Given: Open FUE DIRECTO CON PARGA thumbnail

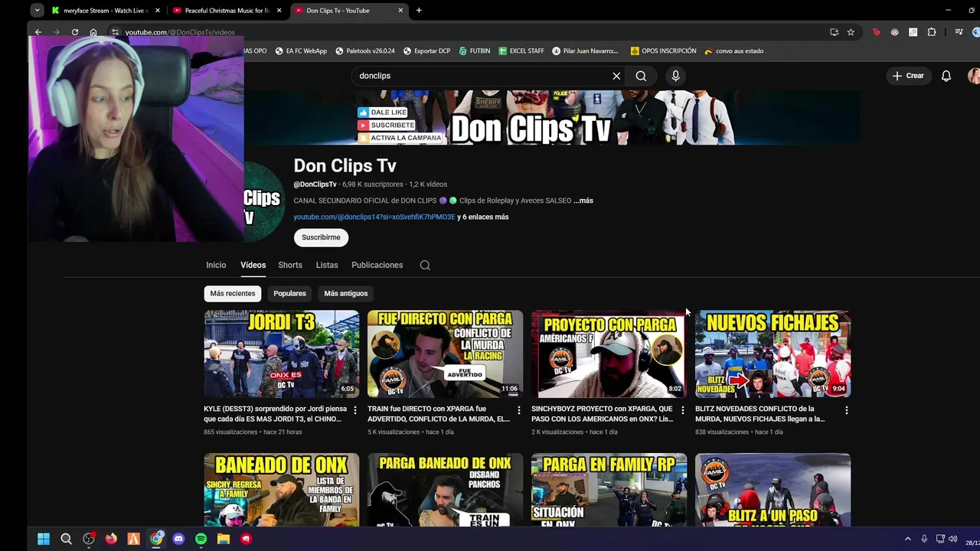Looking at the screenshot, I should click(x=446, y=354).
